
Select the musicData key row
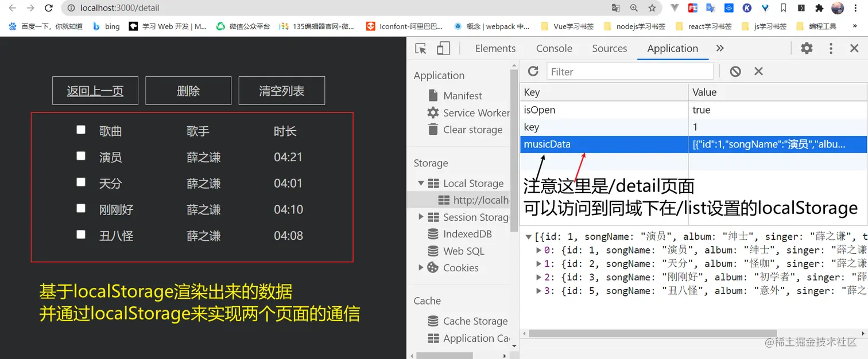pyautogui.click(x=694, y=145)
